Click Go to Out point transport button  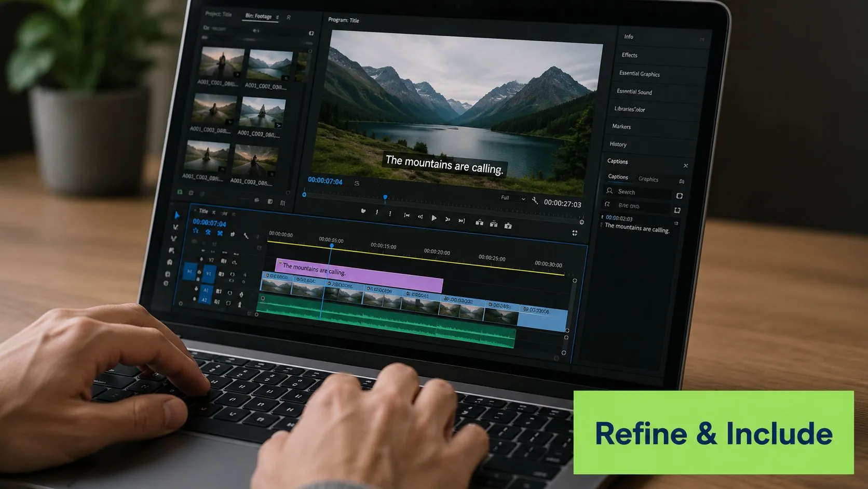[462, 220]
